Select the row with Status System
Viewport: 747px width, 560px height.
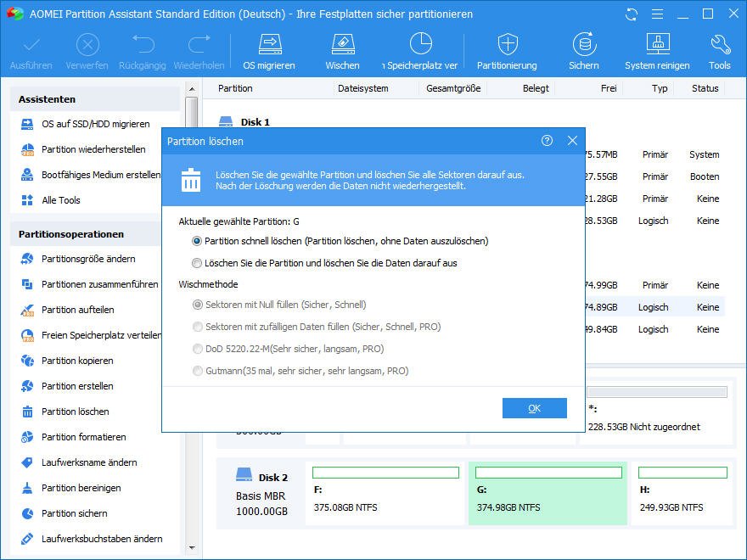[655, 154]
